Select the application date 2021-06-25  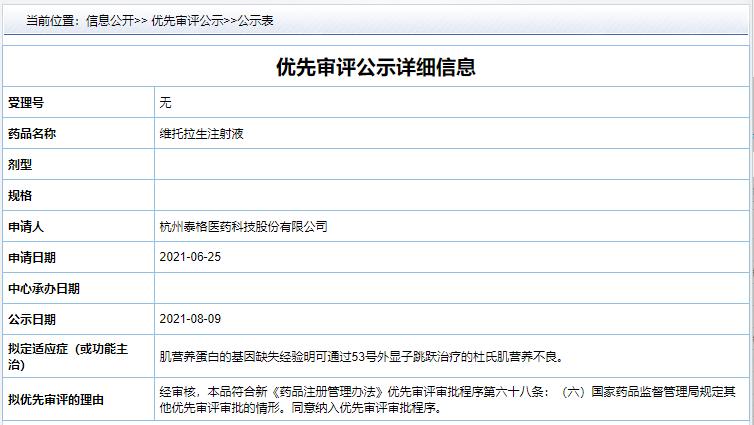click(190, 257)
